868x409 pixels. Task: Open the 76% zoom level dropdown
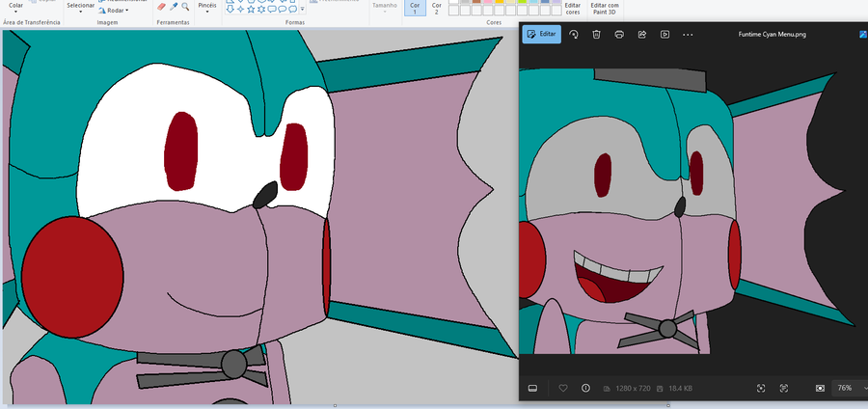851,388
